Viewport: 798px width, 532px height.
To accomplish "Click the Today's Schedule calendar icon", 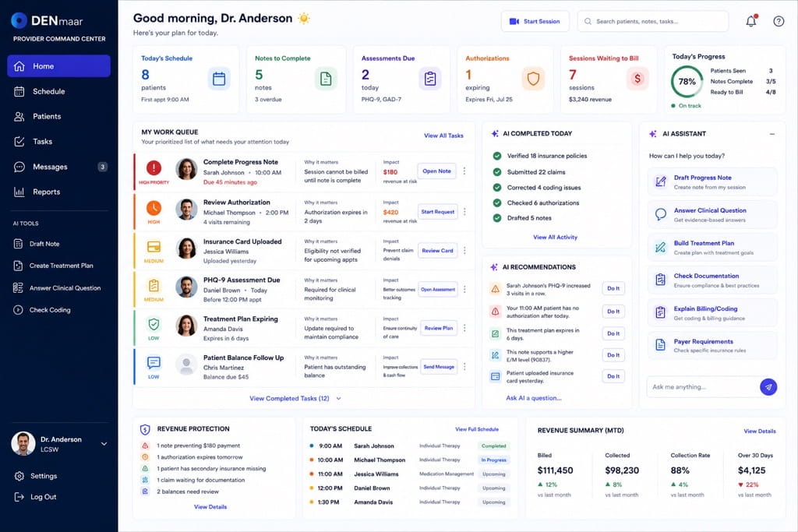I will (219, 79).
